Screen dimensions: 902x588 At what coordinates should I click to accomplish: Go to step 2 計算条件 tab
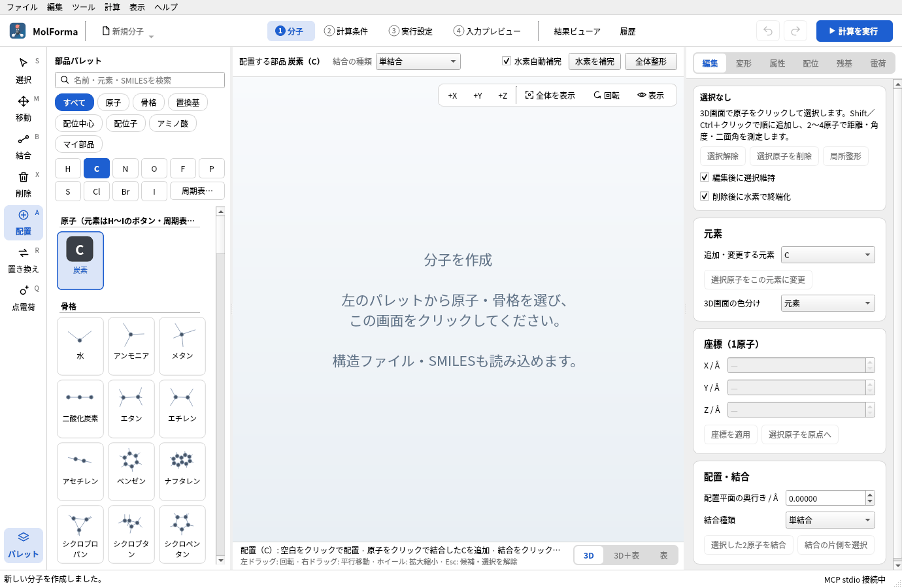[x=346, y=31]
